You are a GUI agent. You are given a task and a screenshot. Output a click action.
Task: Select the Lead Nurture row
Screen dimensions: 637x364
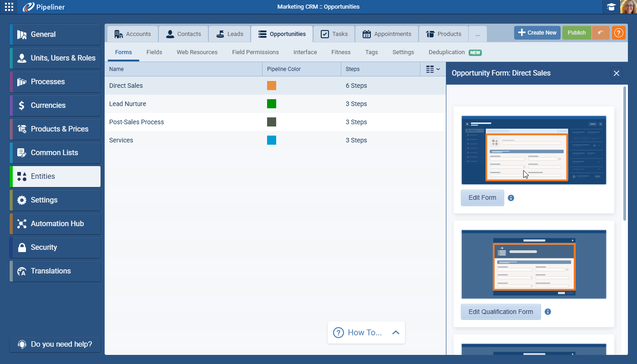click(275, 104)
